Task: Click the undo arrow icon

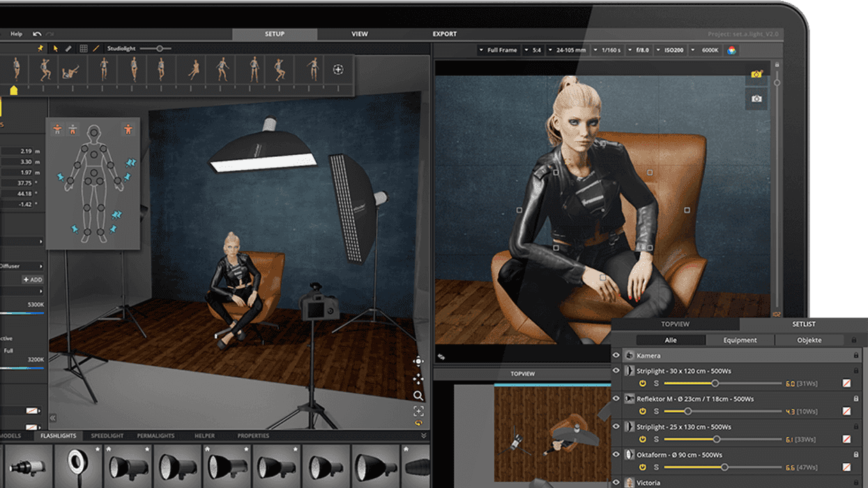Action: pyautogui.click(x=37, y=33)
